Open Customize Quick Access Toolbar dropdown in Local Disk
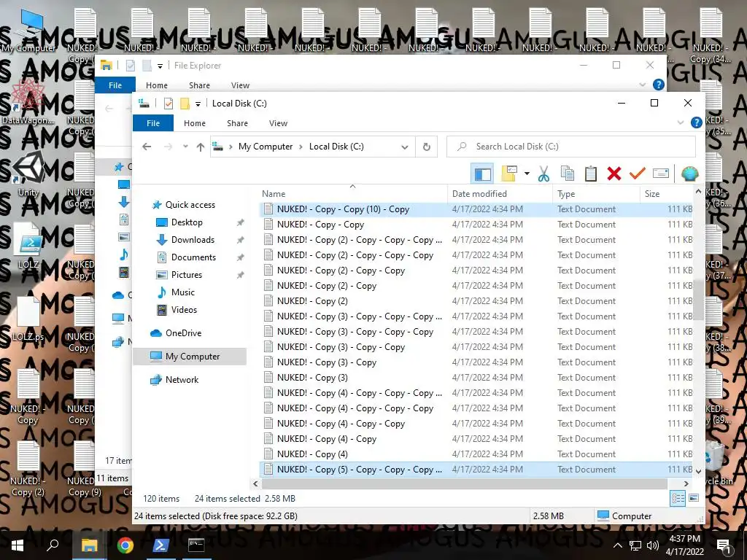The height and width of the screenshot is (560, 747). point(198,104)
